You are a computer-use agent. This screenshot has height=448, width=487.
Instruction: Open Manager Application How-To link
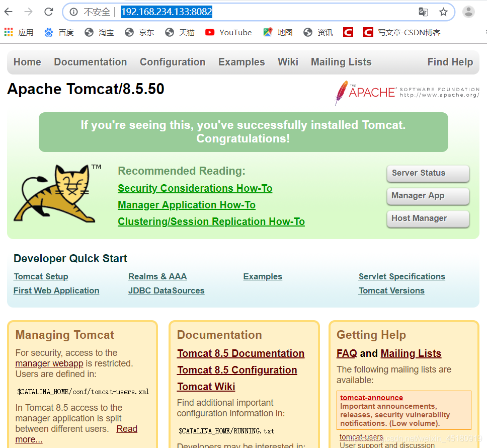coord(187,205)
